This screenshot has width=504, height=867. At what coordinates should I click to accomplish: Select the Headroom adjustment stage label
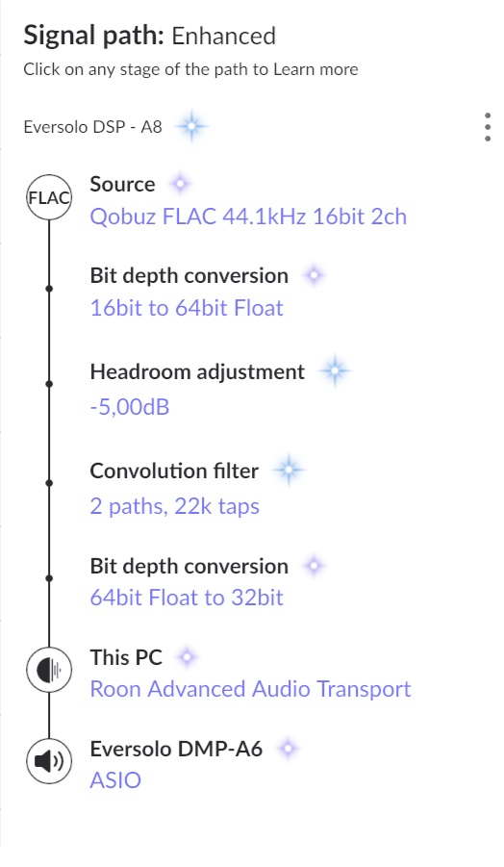pyautogui.click(x=197, y=371)
